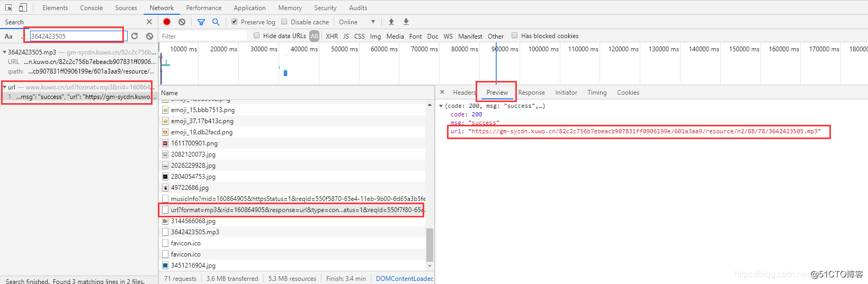The width and height of the screenshot is (868, 284).
Task: Click the search result line with msg success
Action: [x=79, y=96]
